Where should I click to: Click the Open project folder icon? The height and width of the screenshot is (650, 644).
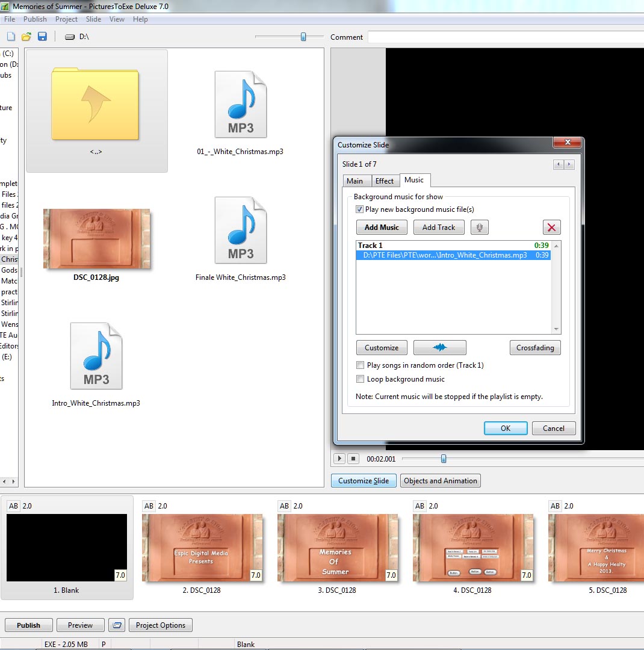click(26, 37)
